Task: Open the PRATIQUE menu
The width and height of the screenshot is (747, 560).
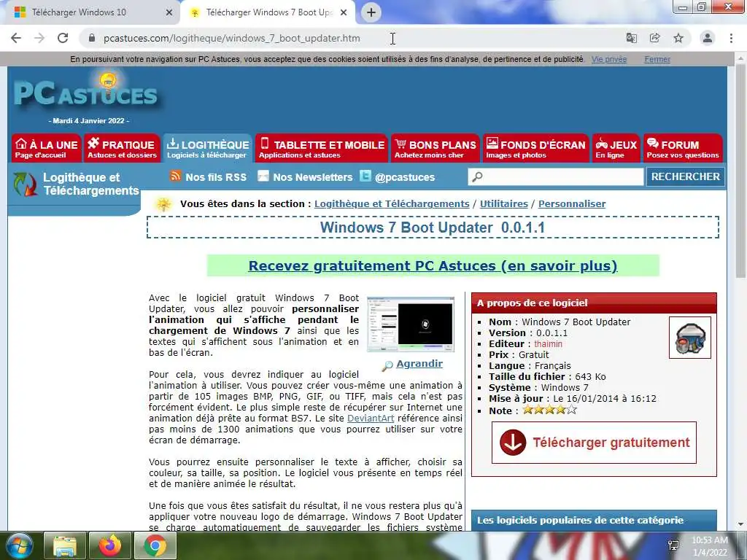Action: point(122,148)
